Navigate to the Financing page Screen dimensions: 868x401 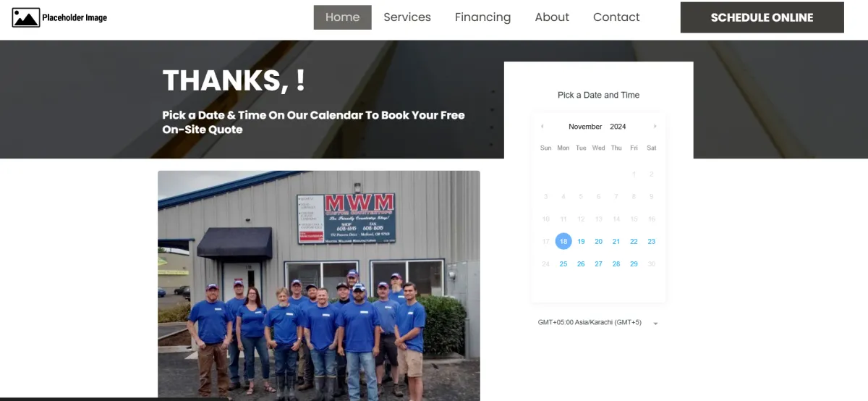tap(482, 17)
